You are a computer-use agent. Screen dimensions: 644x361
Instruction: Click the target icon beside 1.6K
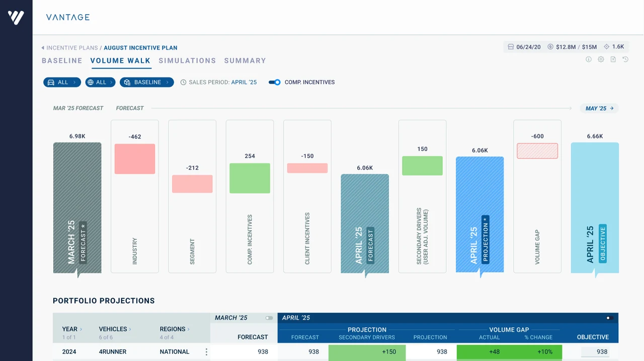click(x=606, y=47)
